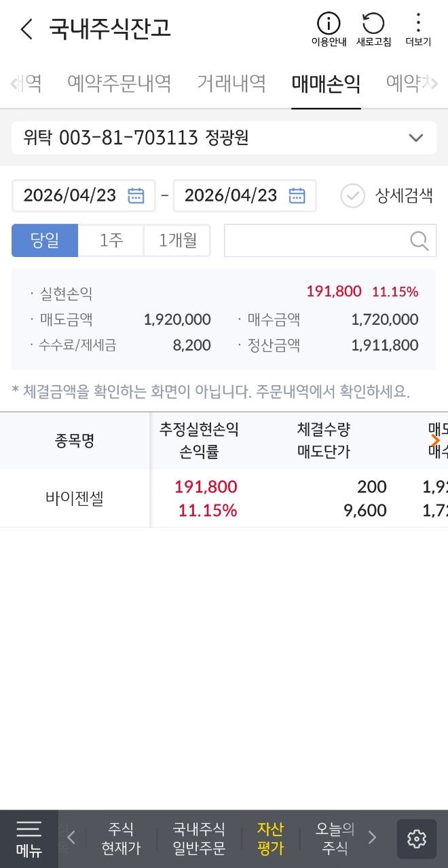Enable the 상세검색 checkbox
This screenshot has width=448, height=868.
[352, 196]
